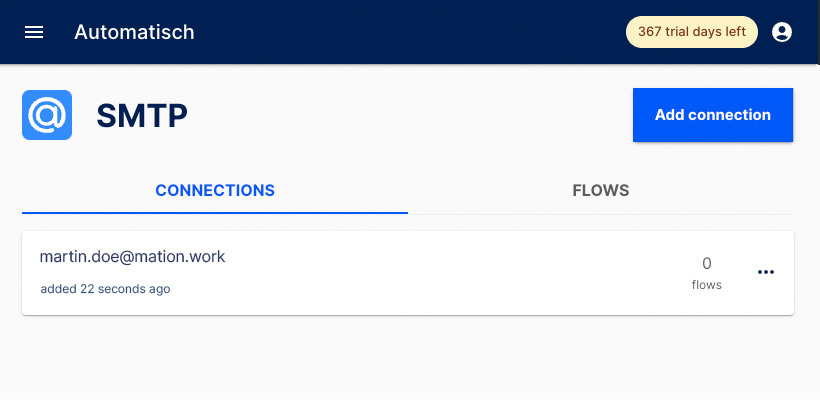Click the added 22 seconds ago timestamp

[x=105, y=289]
